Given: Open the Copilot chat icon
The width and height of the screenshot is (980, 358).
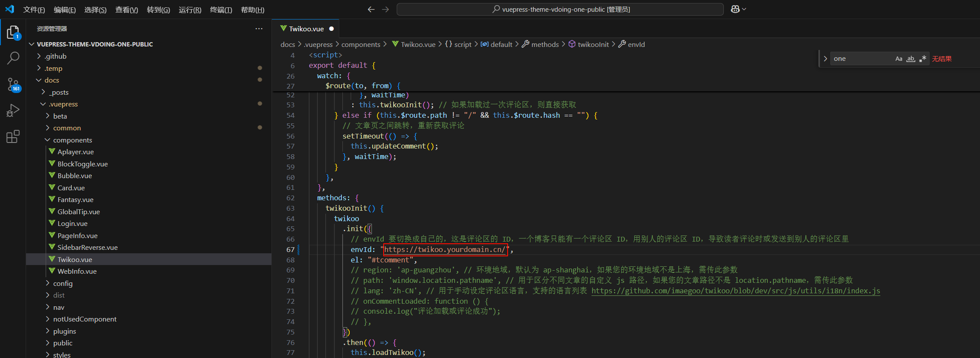Looking at the screenshot, I should pos(735,9).
